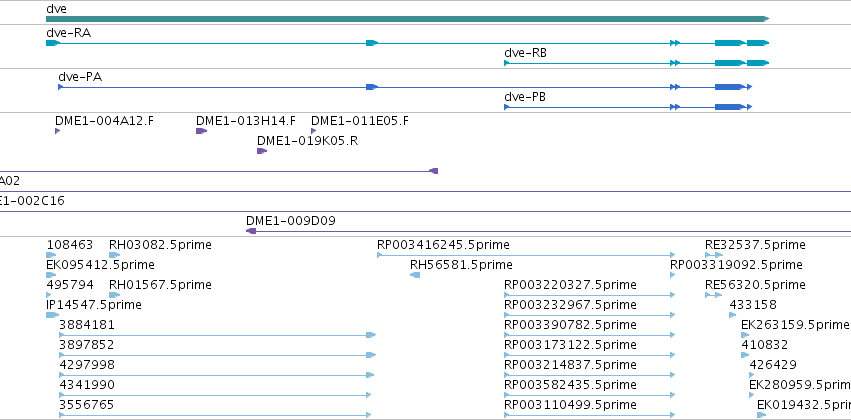Click the dve-PB protein label

click(x=525, y=97)
